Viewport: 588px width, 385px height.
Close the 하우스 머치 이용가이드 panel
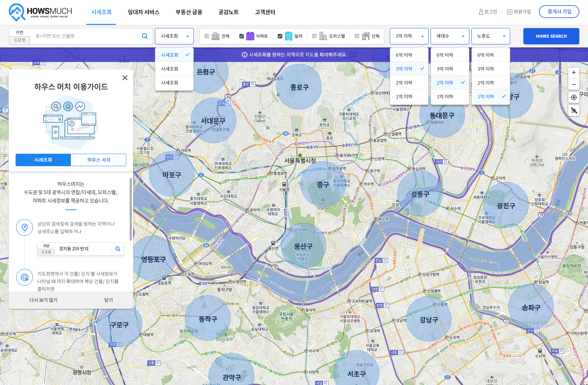tap(125, 78)
